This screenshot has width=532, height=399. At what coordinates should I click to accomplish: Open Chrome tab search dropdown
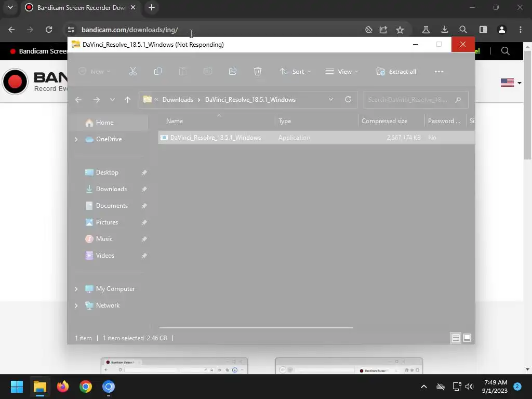click(x=10, y=7)
